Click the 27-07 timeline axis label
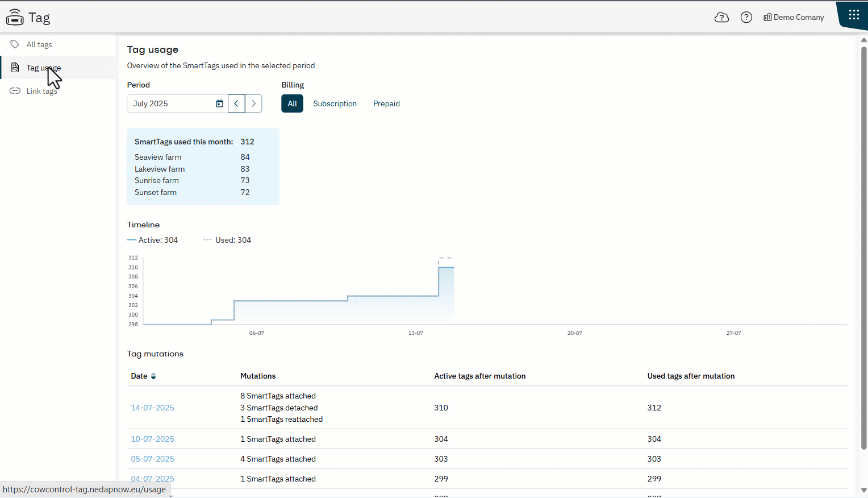Viewport: 868px width, 498px height. tap(734, 333)
